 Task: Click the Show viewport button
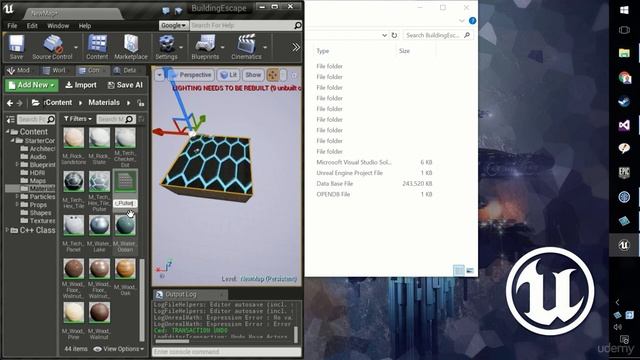[x=253, y=75]
